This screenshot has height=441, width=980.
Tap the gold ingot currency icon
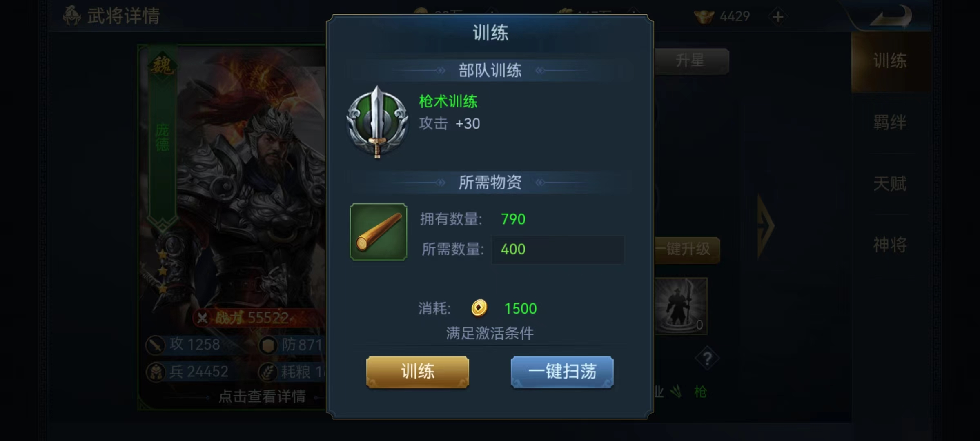(x=704, y=17)
